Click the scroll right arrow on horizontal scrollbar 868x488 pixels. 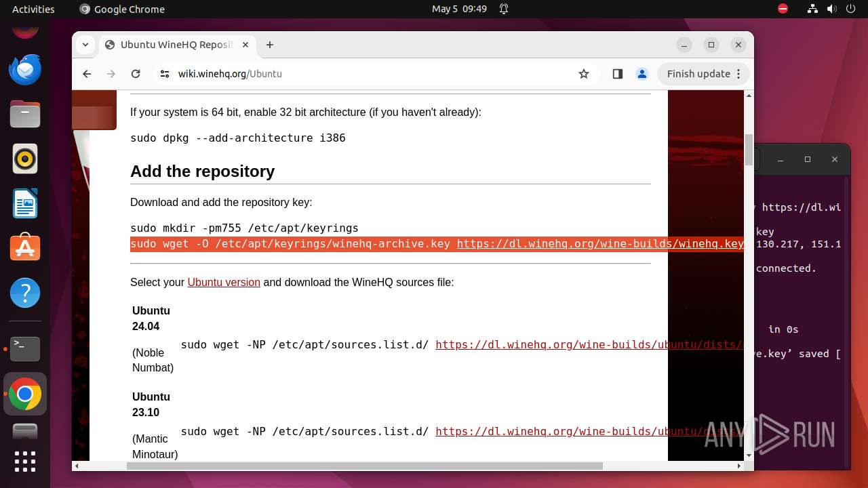tap(739, 466)
